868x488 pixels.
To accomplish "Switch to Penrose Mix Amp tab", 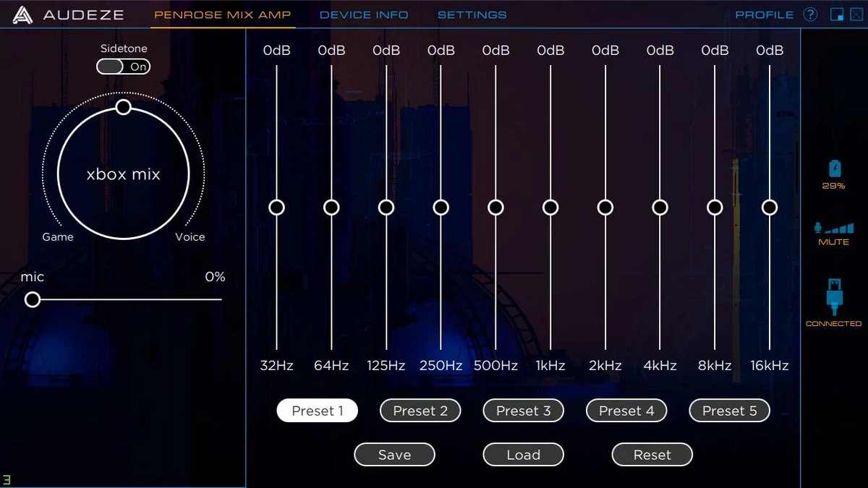I will click(223, 14).
